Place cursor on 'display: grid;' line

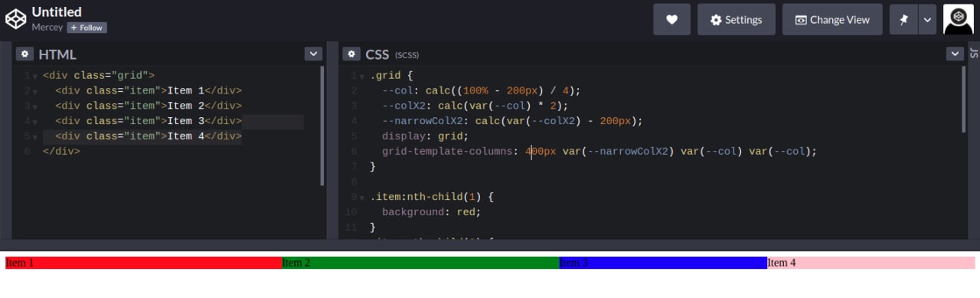pyautogui.click(x=425, y=136)
